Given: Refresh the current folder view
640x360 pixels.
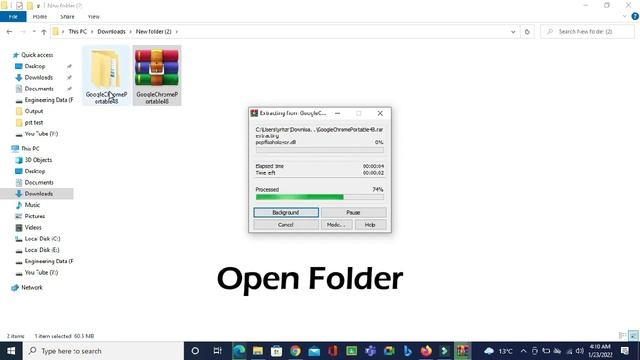Looking at the screenshot, I should click(527, 31).
